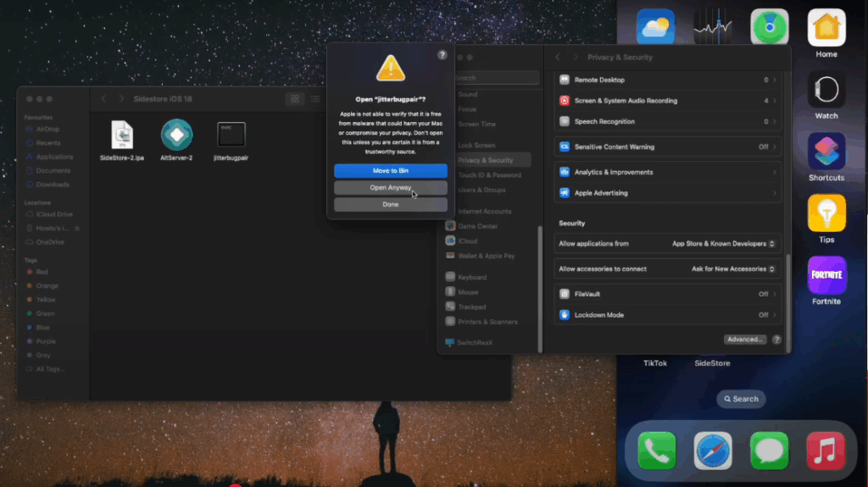The width and height of the screenshot is (868, 487).
Task: Open Recents in Finder sidebar
Action: [48, 143]
